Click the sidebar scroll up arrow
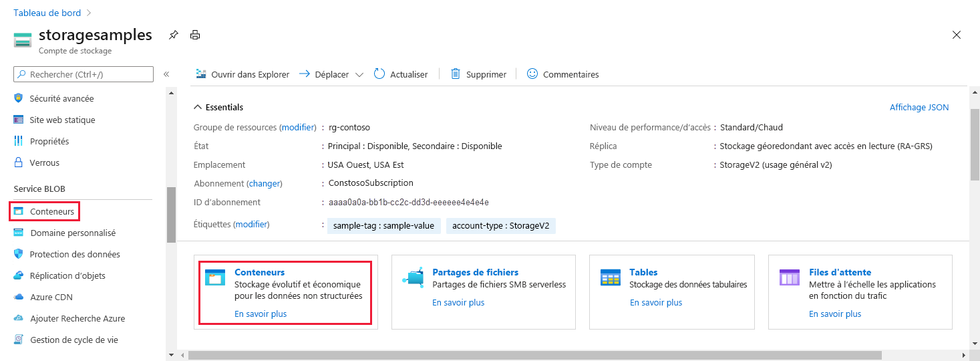Image resolution: width=980 pixels, height=361 pixels. tap(171, 92)
